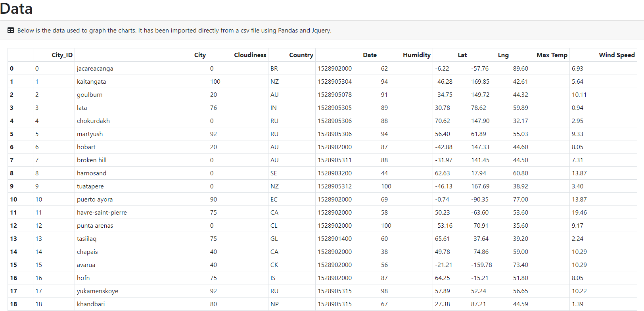Image resolution: width=644 pixels, height=311 pixels.
Task: Click country code IN in lata row
Action: coord(273,108)
